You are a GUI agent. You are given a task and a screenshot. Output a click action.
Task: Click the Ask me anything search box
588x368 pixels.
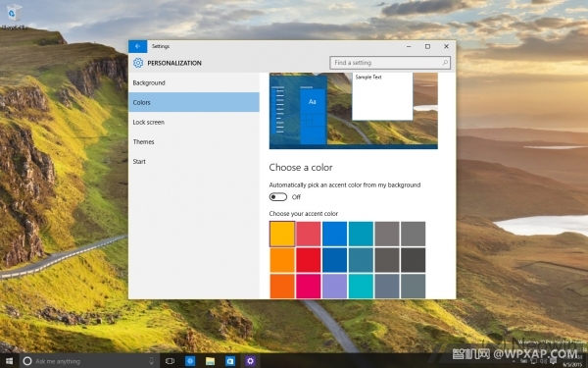coord(89,361)
